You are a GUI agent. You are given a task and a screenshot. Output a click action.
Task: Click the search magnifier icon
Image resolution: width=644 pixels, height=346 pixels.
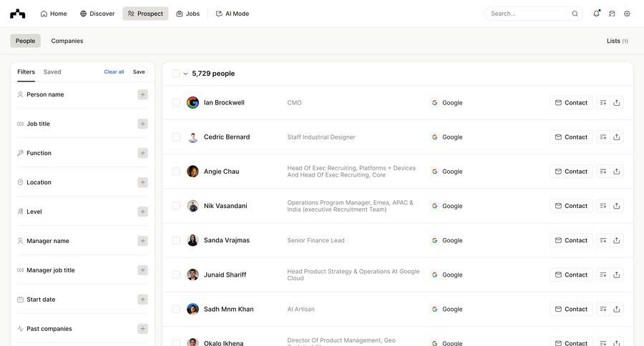click(x=575, y=14)
